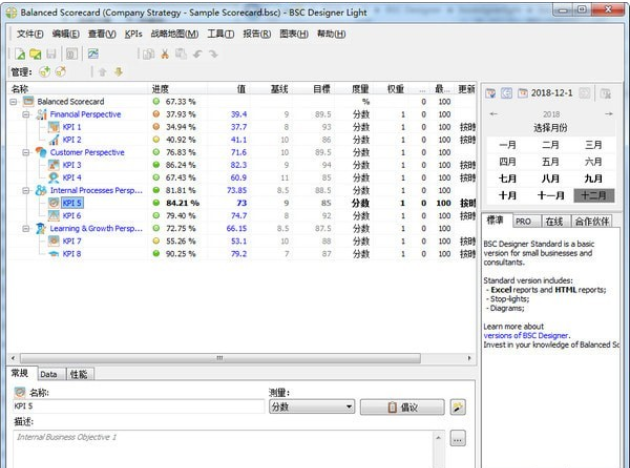630x468 pixels.
Task: Click the Balanced Scorecard root node icon
Action: pyautogui.click(x=29, y=101)
